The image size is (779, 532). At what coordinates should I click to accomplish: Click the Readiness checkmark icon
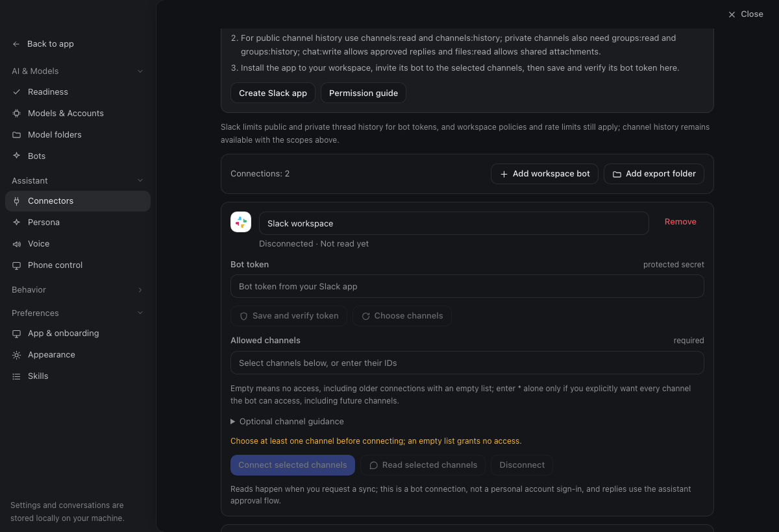(16, 92)
